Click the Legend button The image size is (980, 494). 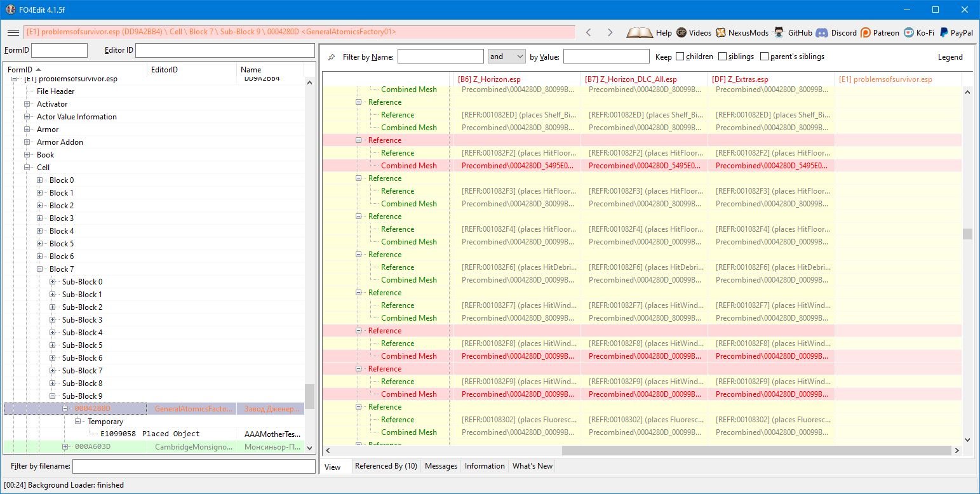pyautogui.click(x=950, y=57)
